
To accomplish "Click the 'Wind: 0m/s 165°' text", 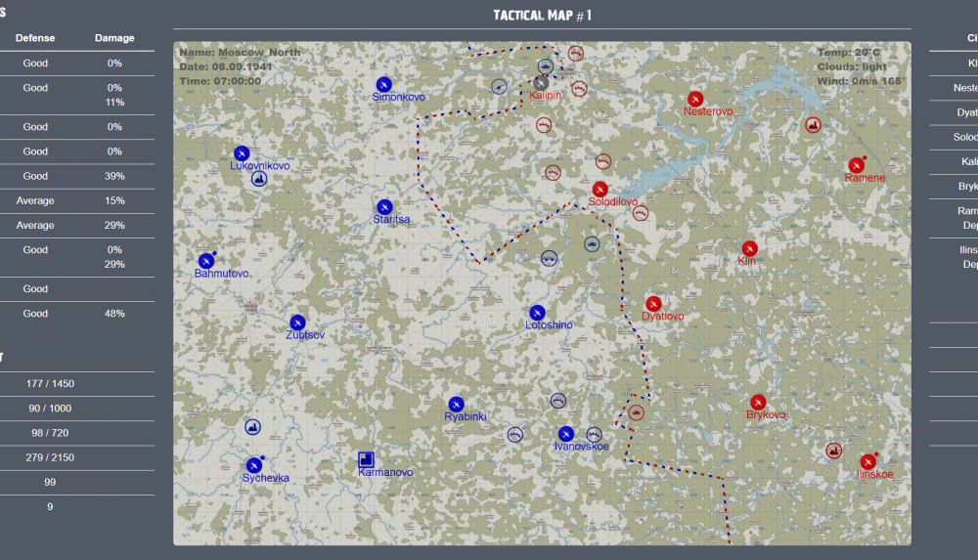I will coord(860,81).
